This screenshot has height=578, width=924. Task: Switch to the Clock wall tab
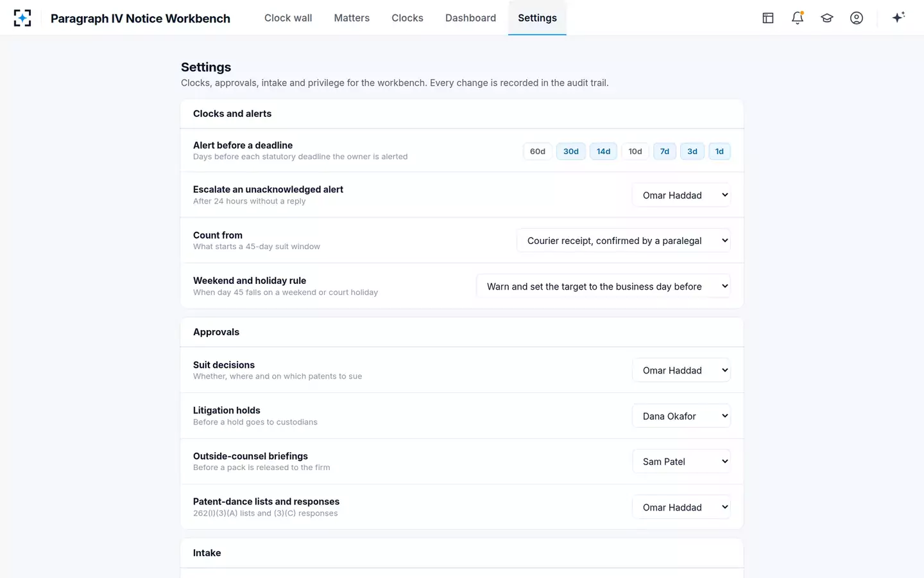point(288,18)
